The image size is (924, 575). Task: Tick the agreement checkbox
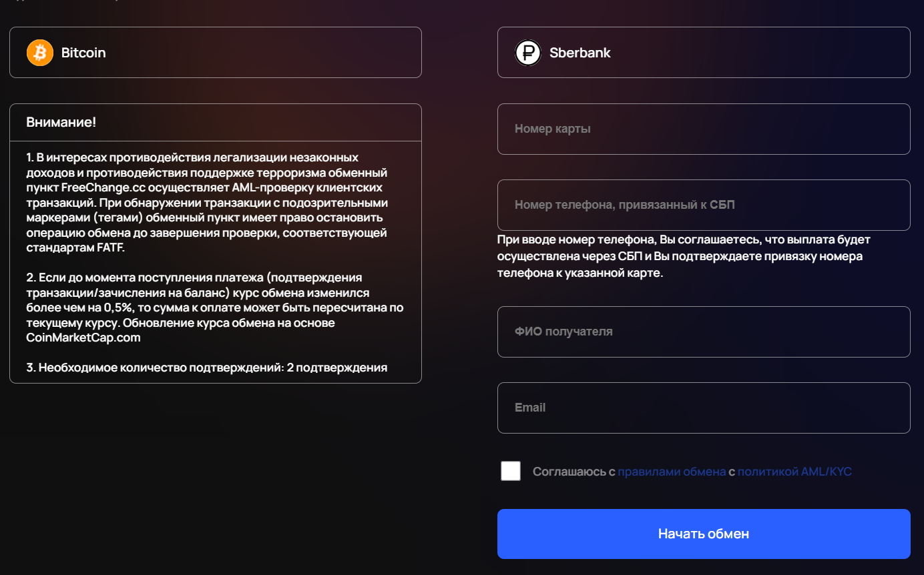click(511, 471)
